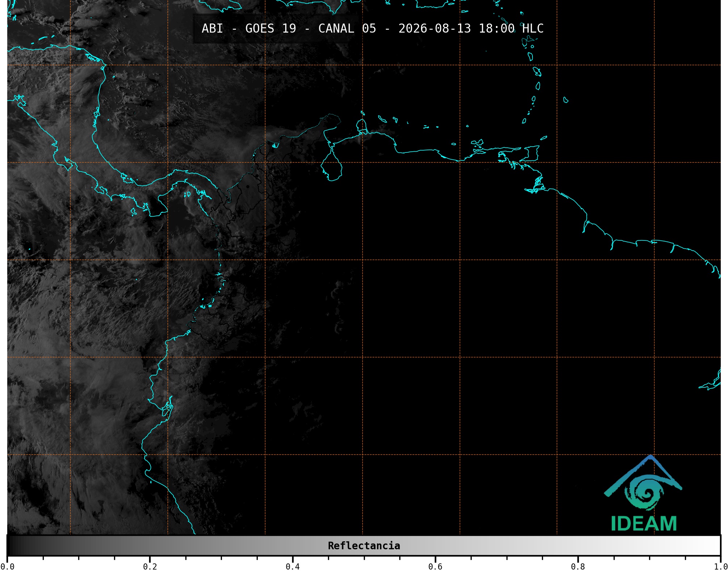This screenshot has width=728, height=571.
Task: Click the 0.8 colorbar tick label
Action: point(578,566)
